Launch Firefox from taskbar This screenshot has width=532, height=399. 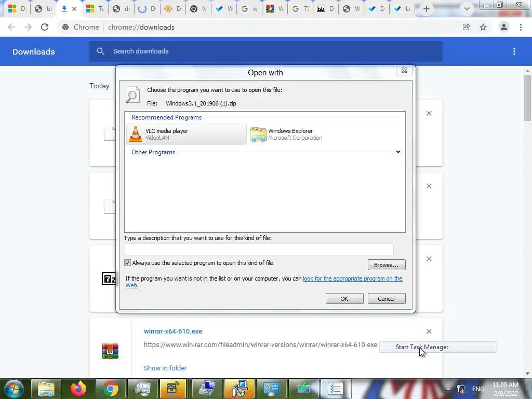click(78, 389)
